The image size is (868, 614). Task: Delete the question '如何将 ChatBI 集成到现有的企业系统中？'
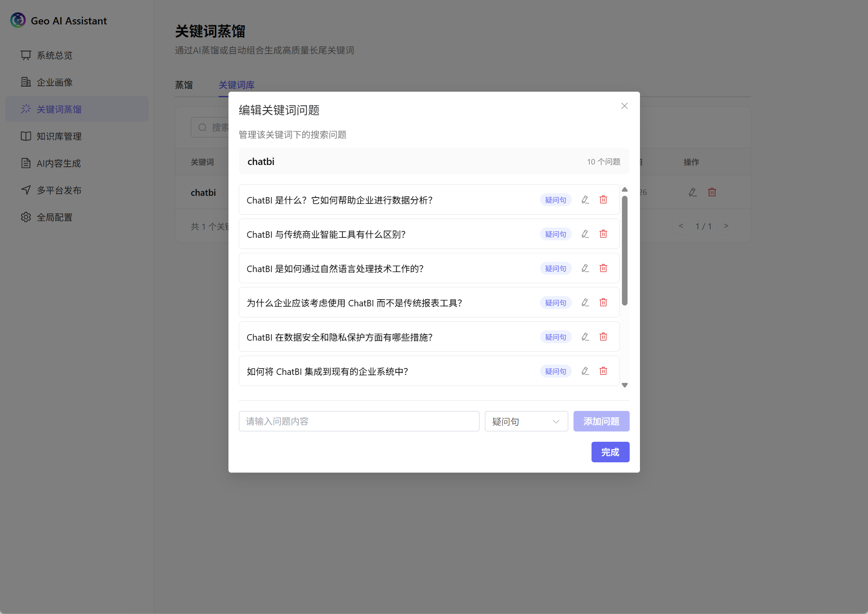click(x=603, y=371)
